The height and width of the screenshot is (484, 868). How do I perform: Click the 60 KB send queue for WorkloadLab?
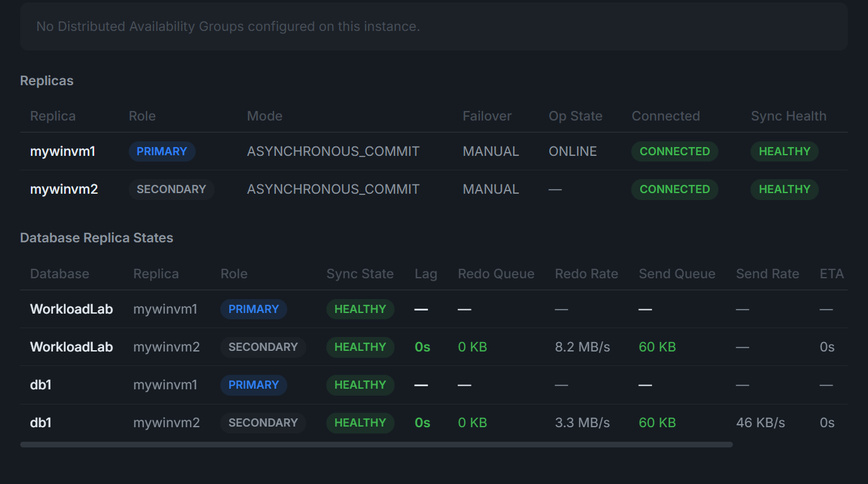coord(657,347)
